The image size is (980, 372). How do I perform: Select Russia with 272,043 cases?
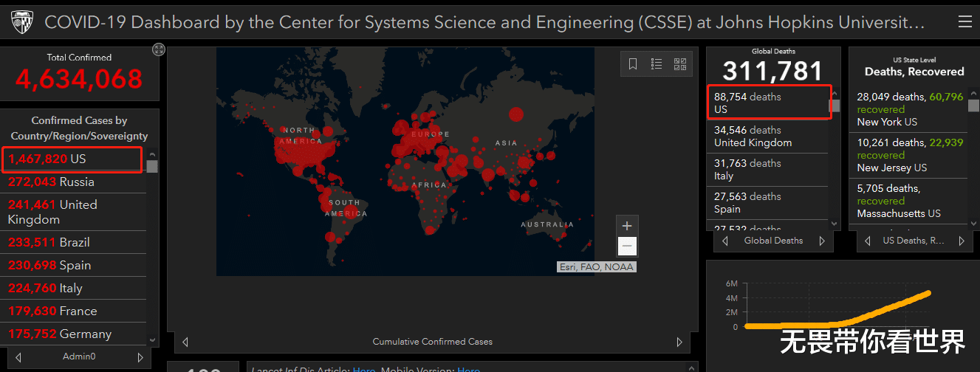74,182
